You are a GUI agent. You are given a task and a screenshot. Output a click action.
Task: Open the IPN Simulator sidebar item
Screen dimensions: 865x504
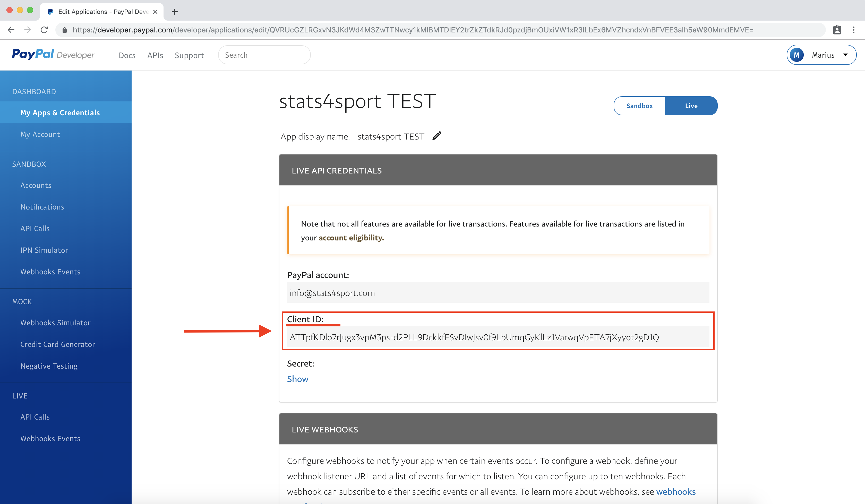[x=44, y=250]
